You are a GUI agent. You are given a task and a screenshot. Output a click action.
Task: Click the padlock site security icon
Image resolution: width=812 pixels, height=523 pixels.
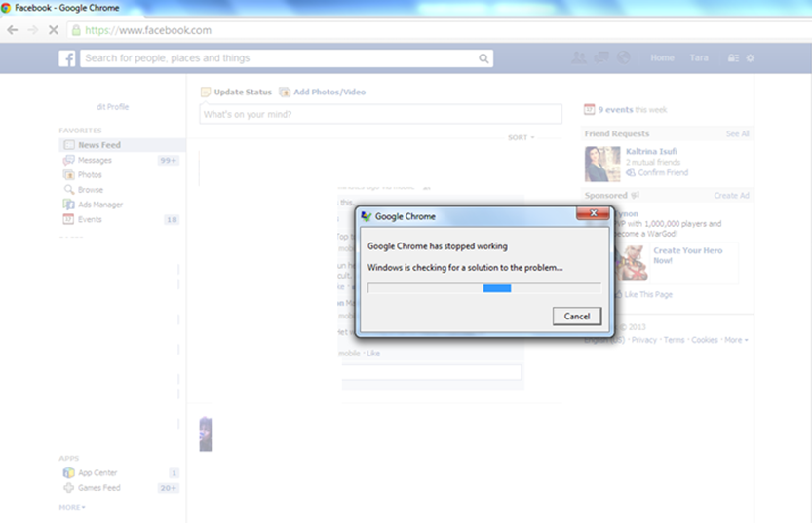(76, 30)
